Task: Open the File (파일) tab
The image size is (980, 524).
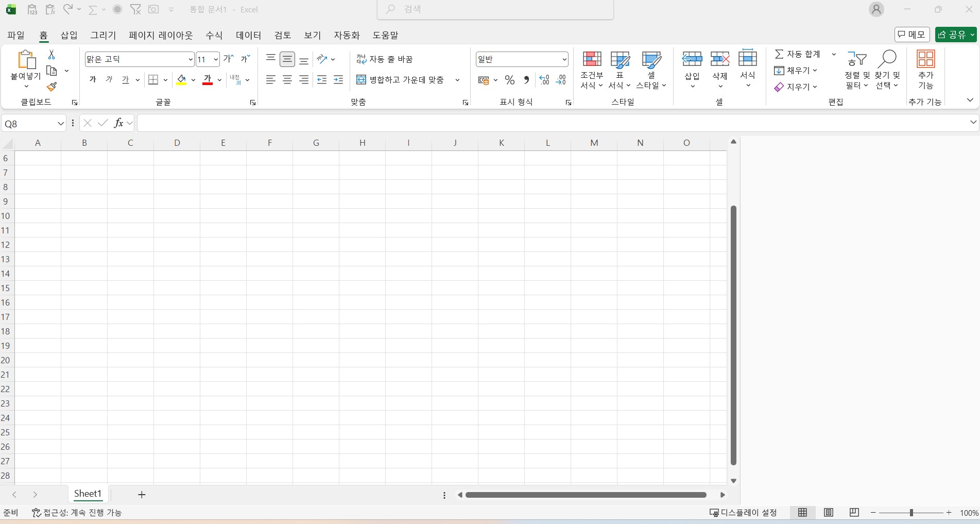Action: [16, 35]
